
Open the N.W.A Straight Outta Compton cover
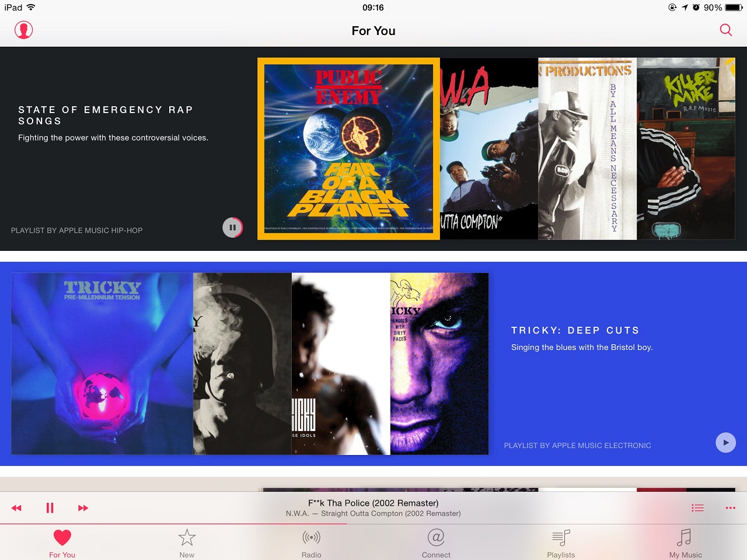point(489,148)
